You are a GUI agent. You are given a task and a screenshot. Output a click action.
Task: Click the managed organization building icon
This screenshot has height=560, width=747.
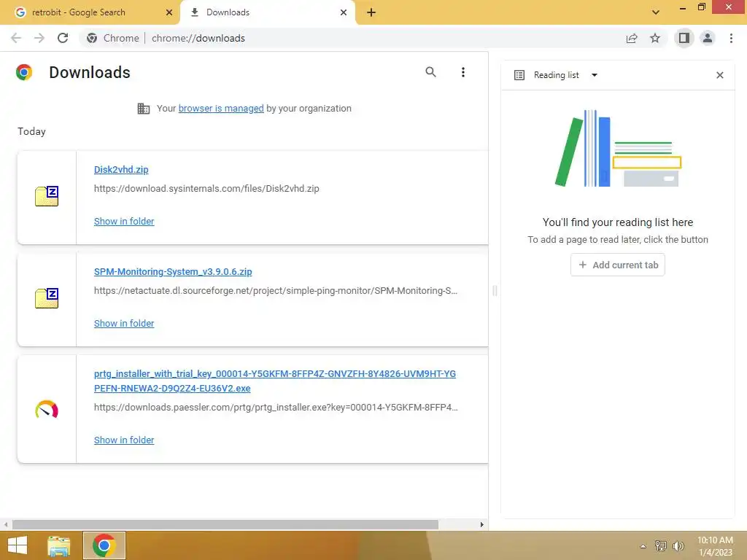click(144, 109)
